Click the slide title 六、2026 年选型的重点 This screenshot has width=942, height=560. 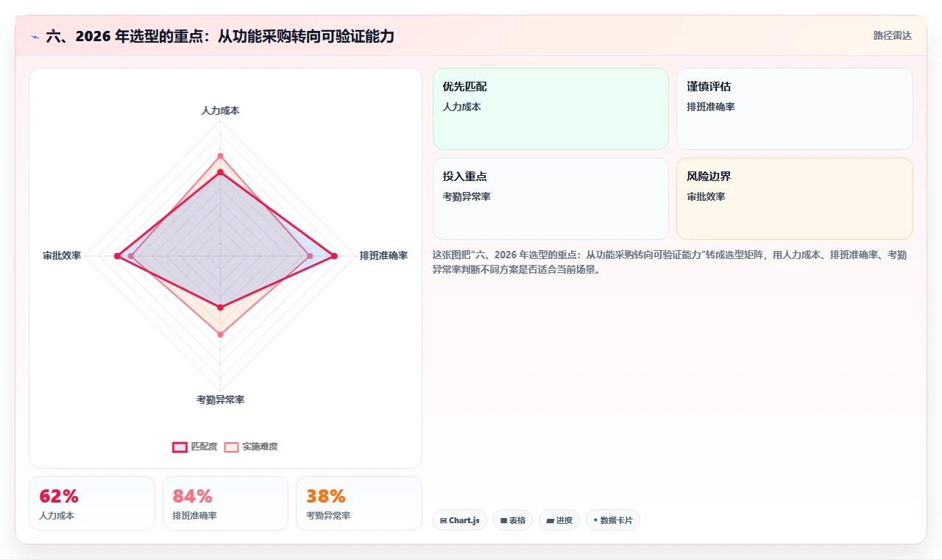click(220, 36)
